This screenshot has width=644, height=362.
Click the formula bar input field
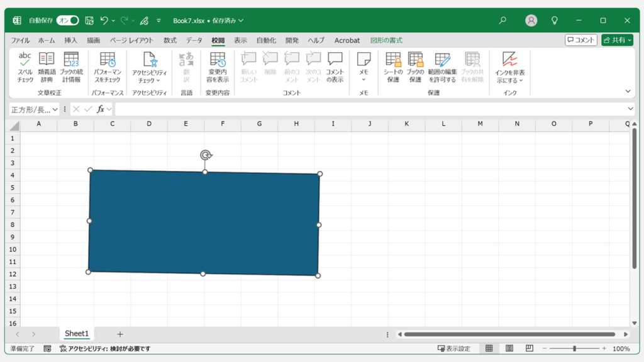370,109
